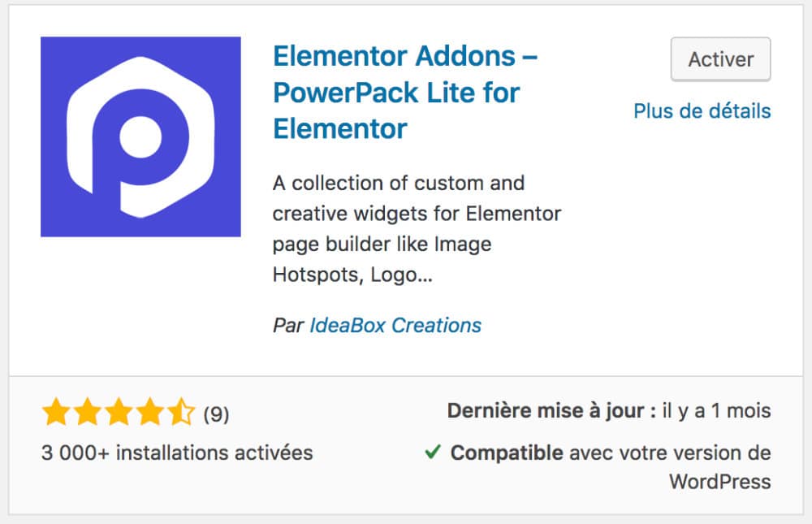812x524 pixels.
Task: Click Dernière mise à jour info line
Action: coord(607,411)
